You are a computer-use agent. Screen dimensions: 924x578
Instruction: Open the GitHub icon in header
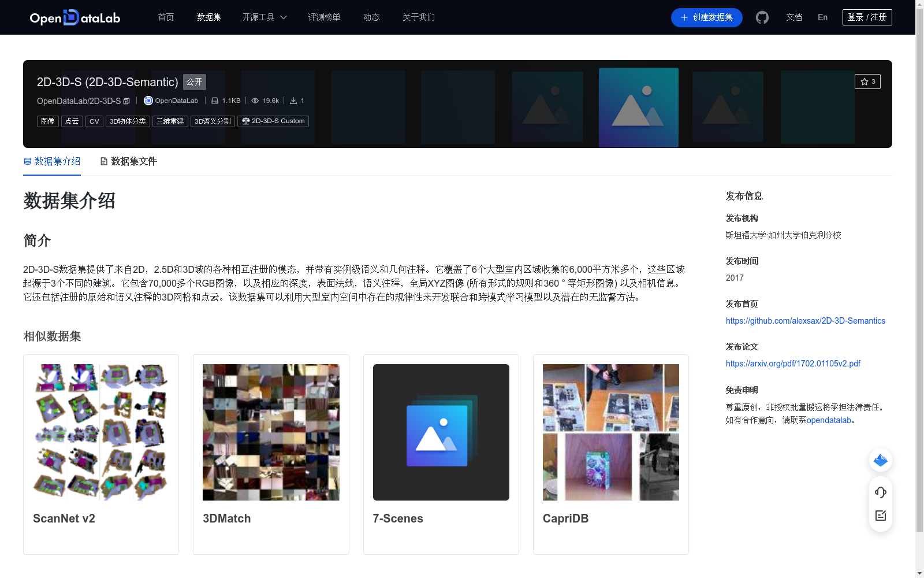(x=762, y=17)
